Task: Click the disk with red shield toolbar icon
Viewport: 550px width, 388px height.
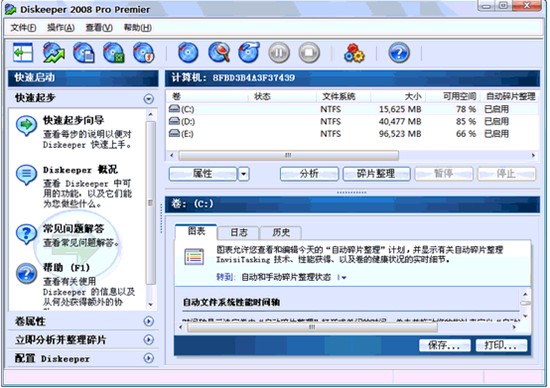Action: 144,53
